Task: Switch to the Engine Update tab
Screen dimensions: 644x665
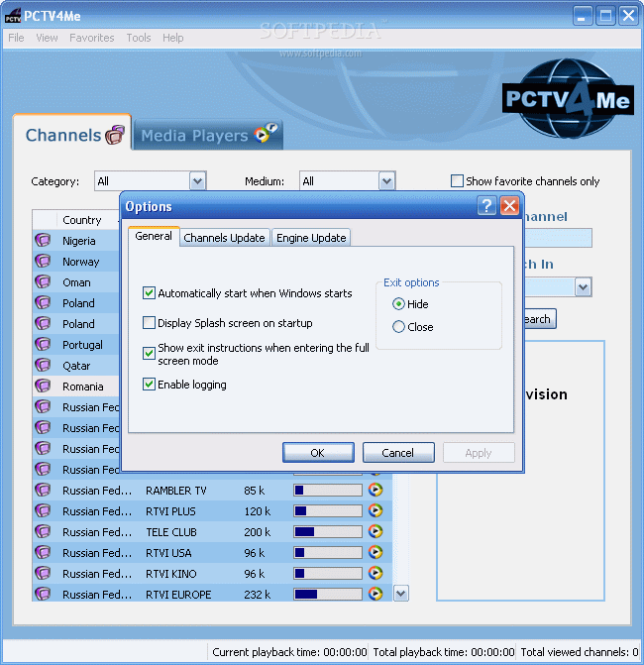Action: pos(311,238)
